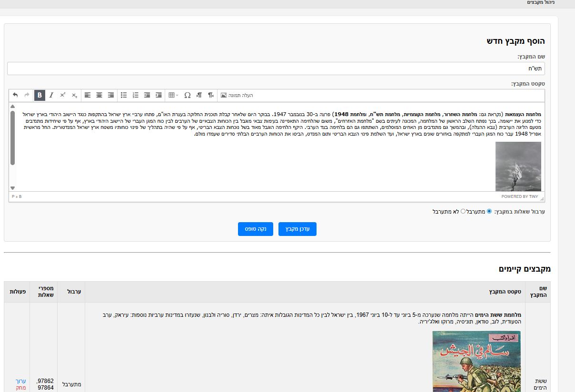Viewport: 575px width, 392px height.
Task: Select the 'מתערבל' radio button
Action: 489,211
